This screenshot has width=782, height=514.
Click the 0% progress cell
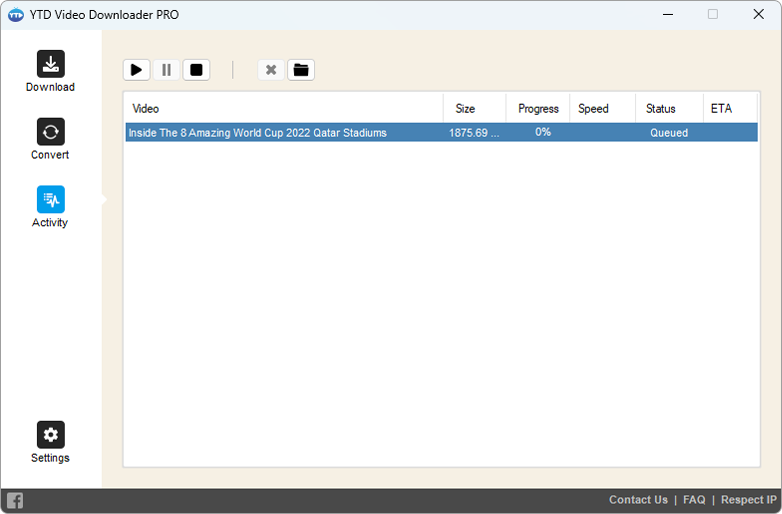point(543,132)
